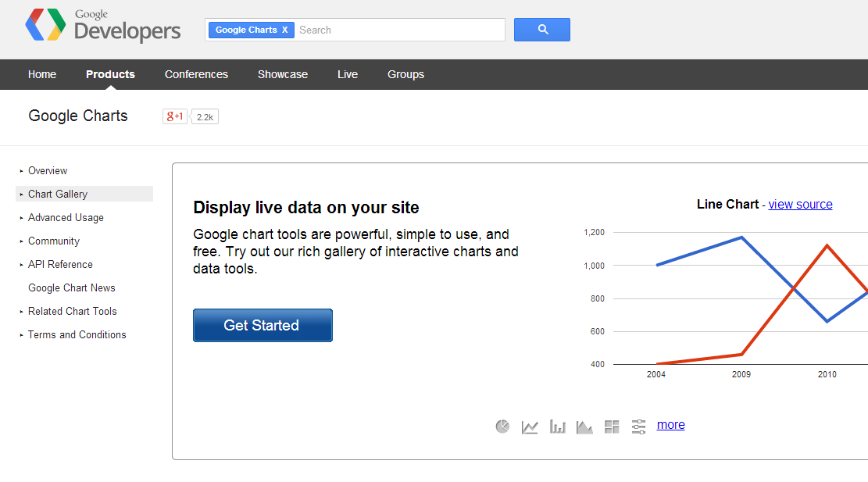
Task: Select the chart controls sliders icon
Action: coord(639,427)
